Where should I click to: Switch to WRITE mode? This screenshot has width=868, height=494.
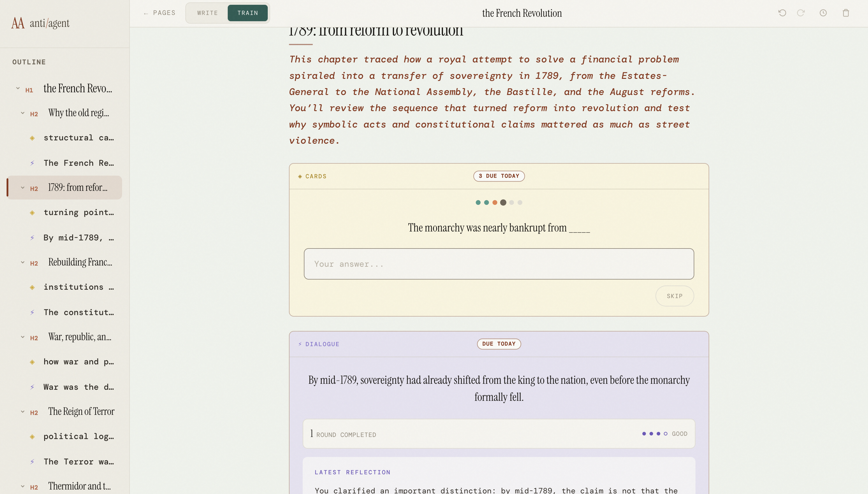click(207, 13)
